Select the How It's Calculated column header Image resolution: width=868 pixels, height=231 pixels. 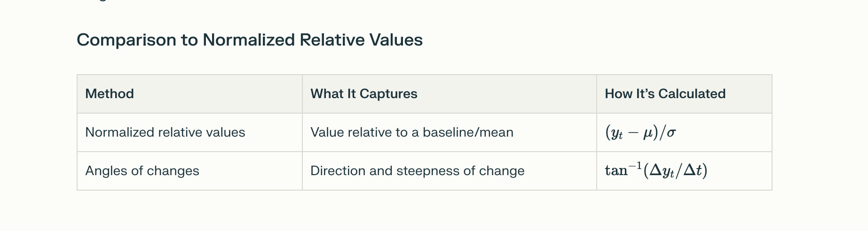click(665, 94)
